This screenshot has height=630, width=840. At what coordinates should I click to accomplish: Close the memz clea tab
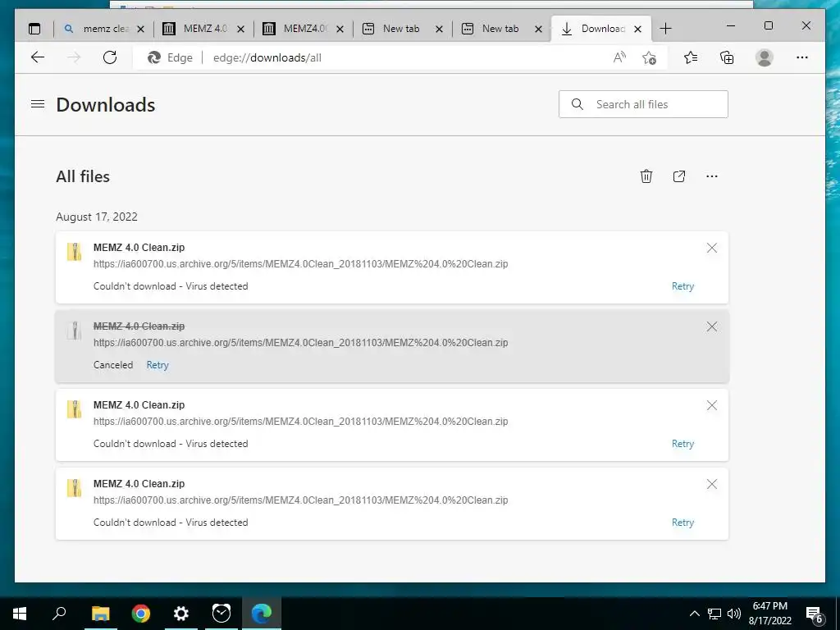[x=140, y=29]
